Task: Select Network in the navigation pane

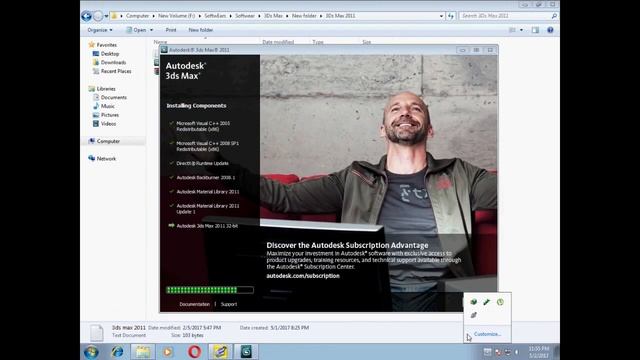Action: pos(102,159)
